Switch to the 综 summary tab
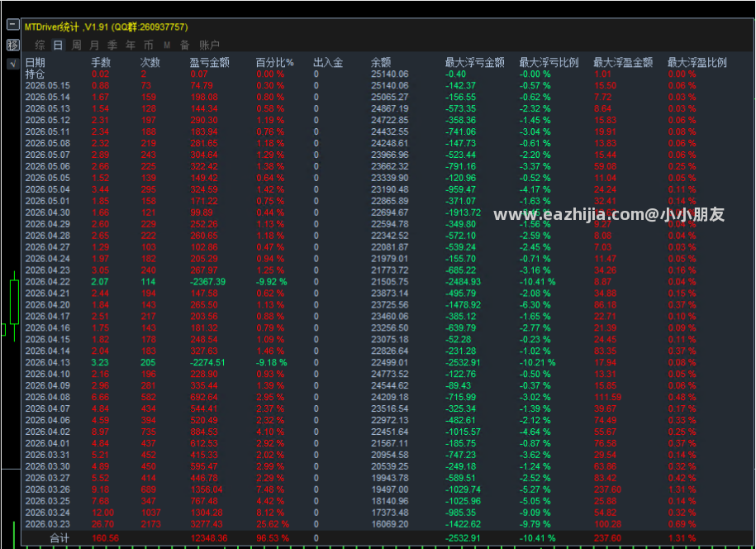 40,45
